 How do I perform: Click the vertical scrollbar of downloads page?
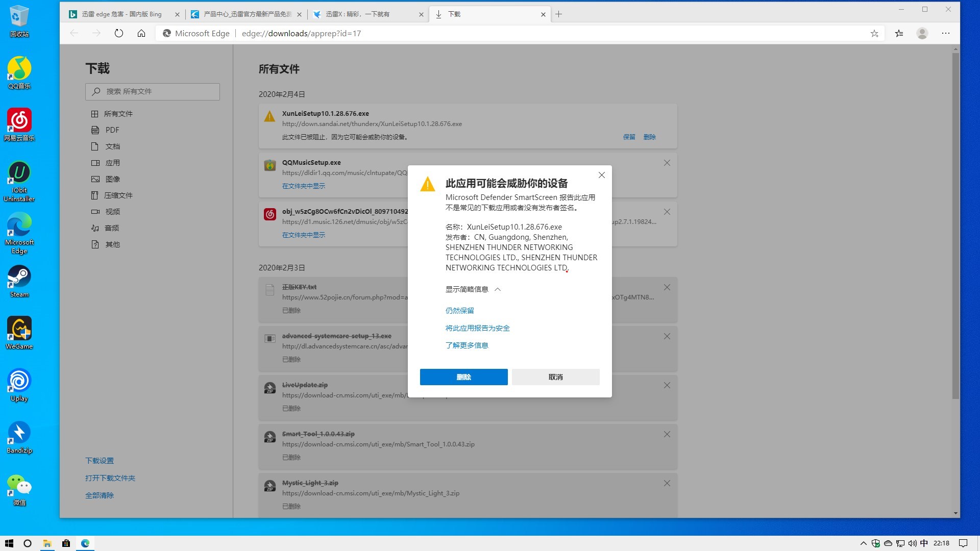(955, 224)
